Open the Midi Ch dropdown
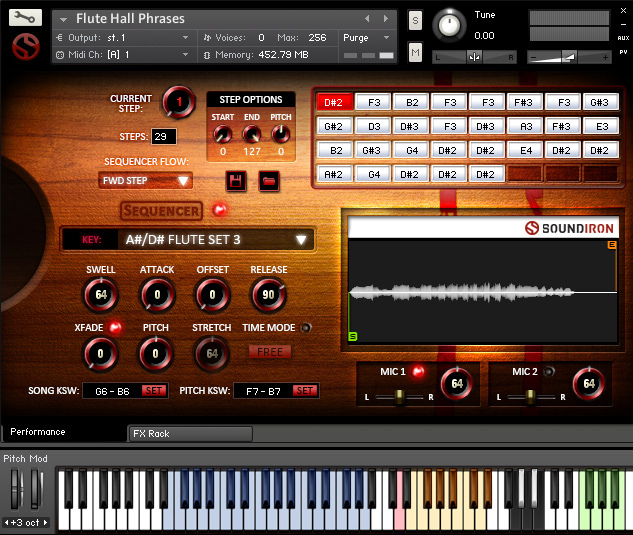The image size is (633, 535). tap(122, 55)
